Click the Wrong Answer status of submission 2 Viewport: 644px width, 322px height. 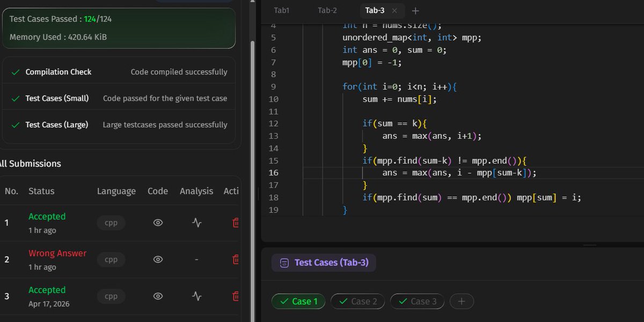[57, 253]
